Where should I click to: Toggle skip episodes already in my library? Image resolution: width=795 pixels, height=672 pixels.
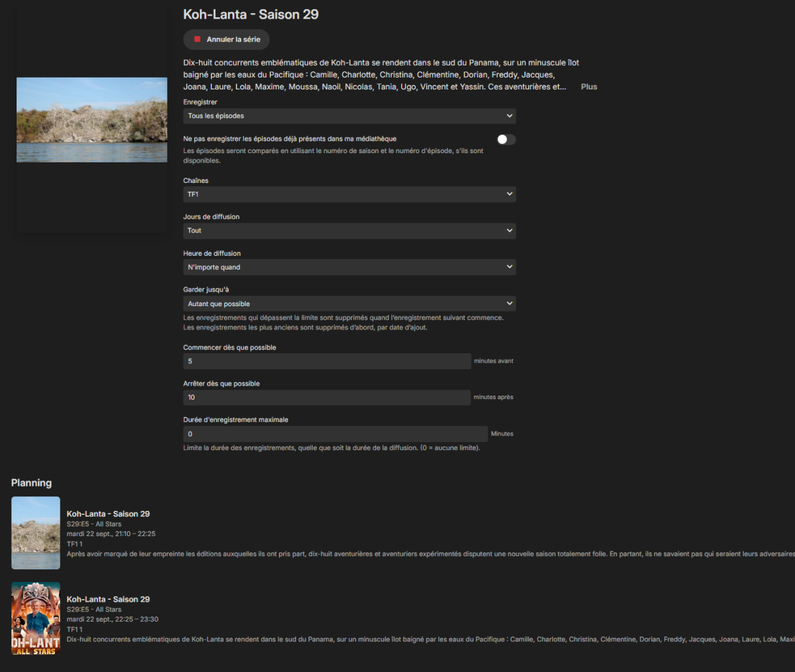506,139
